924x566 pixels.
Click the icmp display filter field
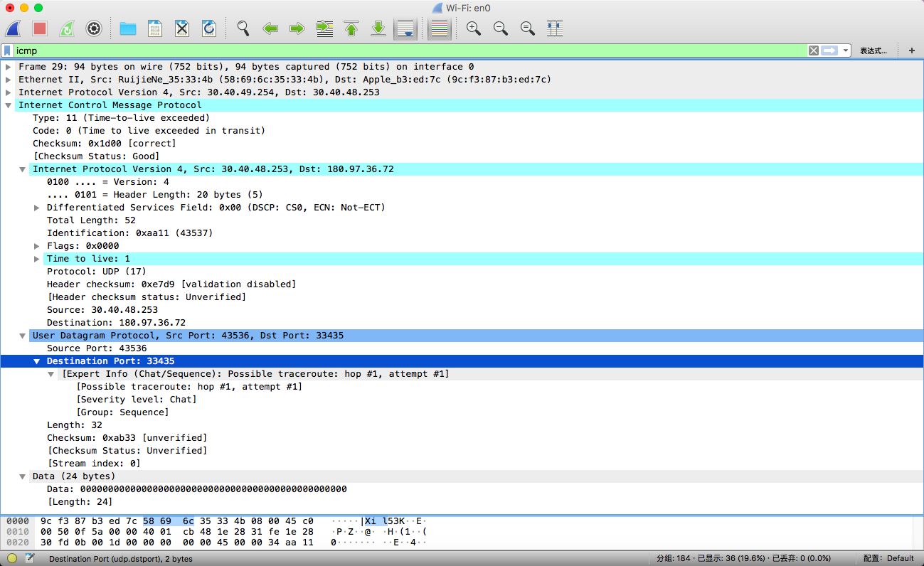tap(409, 50)
